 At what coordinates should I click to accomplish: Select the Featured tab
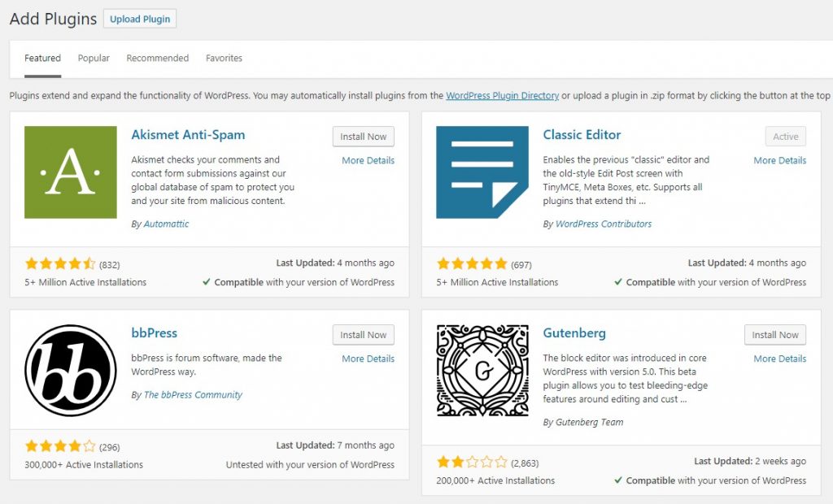tap(42, 58)
